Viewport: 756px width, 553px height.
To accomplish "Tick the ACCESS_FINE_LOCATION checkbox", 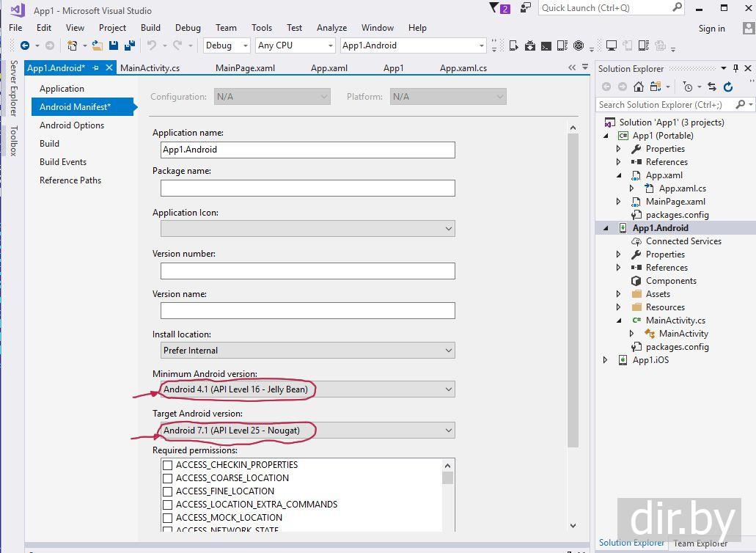I will click(x=168, y=491).
